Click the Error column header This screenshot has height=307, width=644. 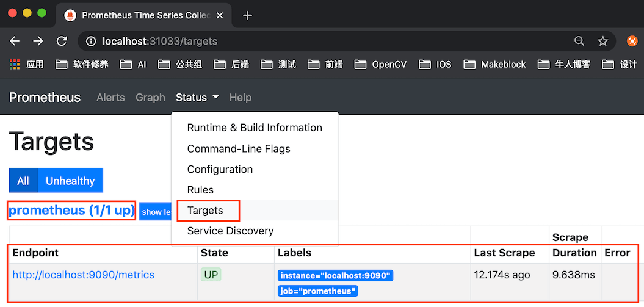(617, 253)
